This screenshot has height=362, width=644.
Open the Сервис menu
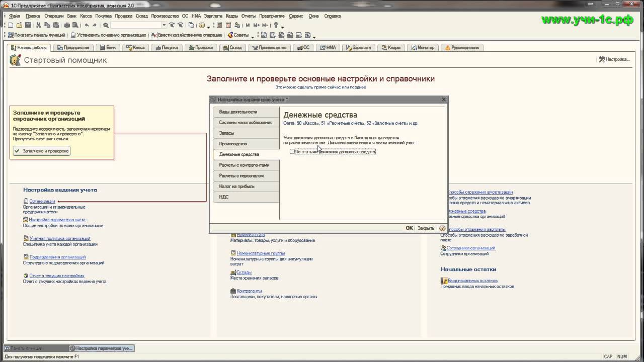coord(296,16)
